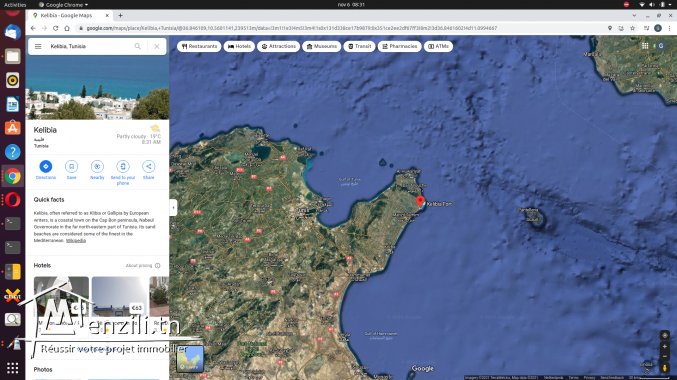Filter map by Restaurants
The image size is (677, 380).
[x=199, y=46]
